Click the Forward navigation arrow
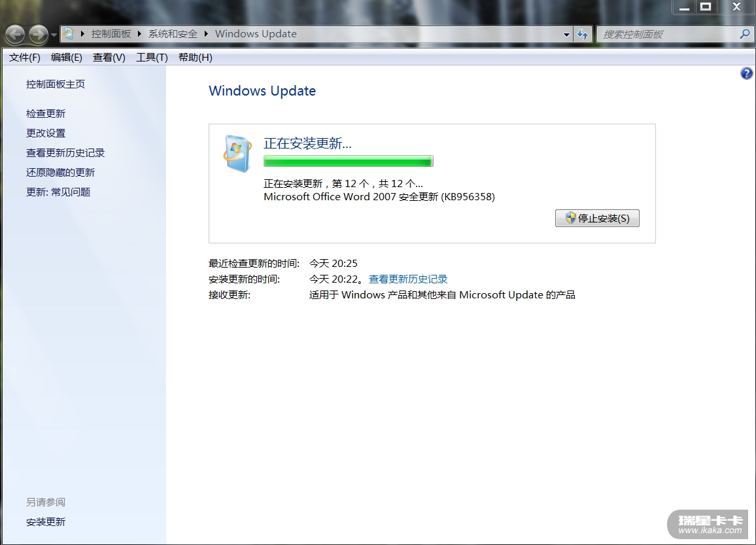 pyautogui.click(x=39, y=34)
